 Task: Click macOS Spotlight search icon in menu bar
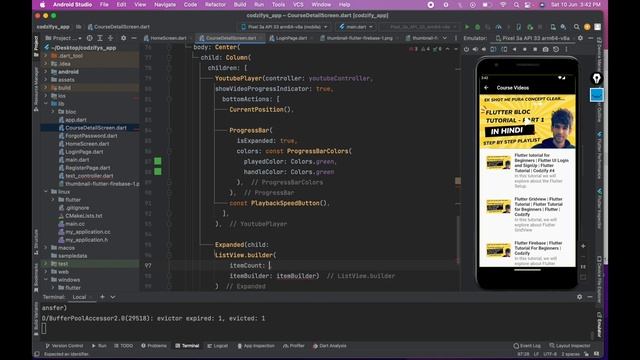pos(517,4)
